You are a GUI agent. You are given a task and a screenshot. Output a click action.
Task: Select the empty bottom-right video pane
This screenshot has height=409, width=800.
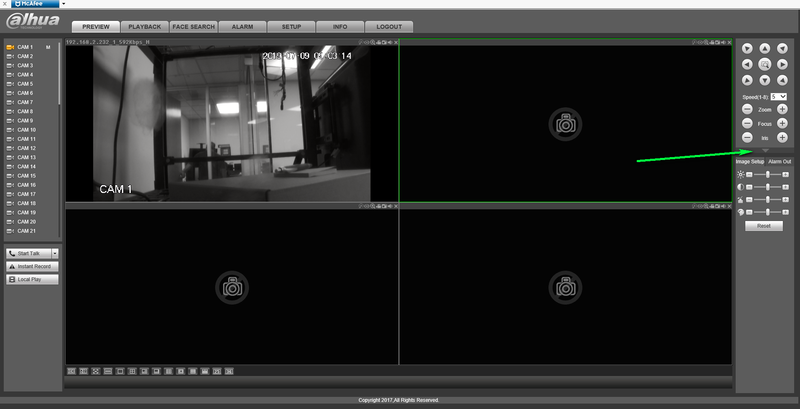pyautogui.click(x=565, y=287)
